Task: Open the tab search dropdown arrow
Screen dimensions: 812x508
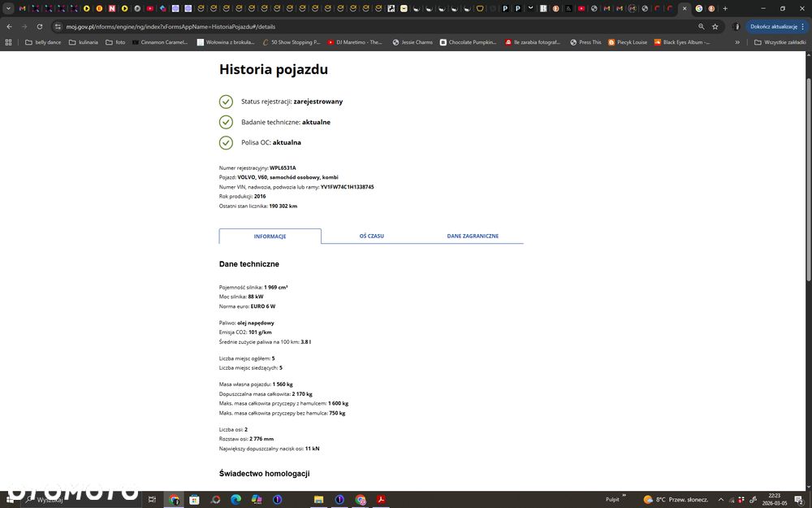Action: pos(8,8)
